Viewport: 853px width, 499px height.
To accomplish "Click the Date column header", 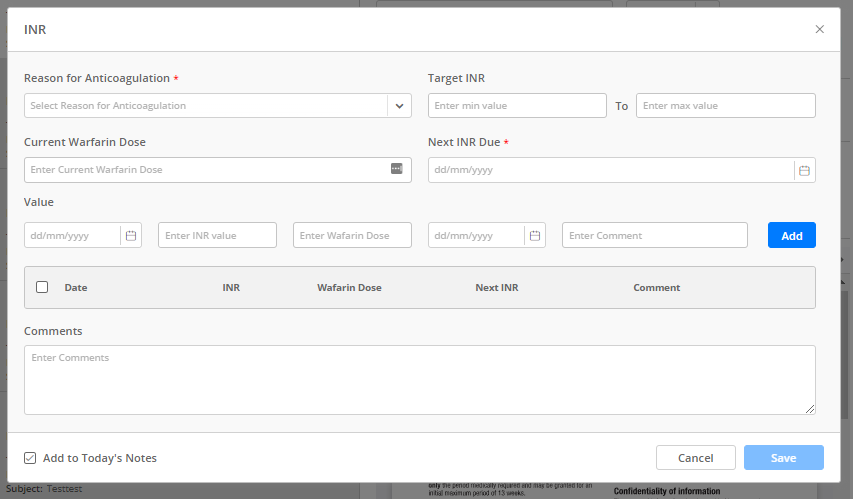I will coord(76,287).
